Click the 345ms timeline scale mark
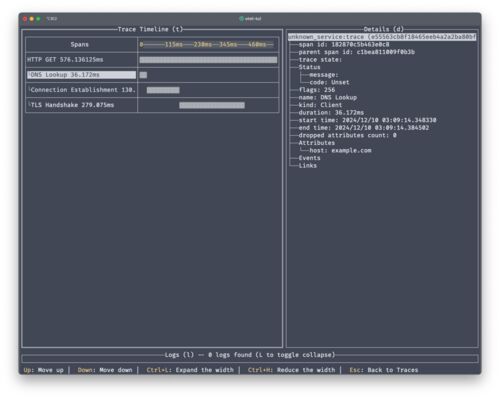 (228, 44)
